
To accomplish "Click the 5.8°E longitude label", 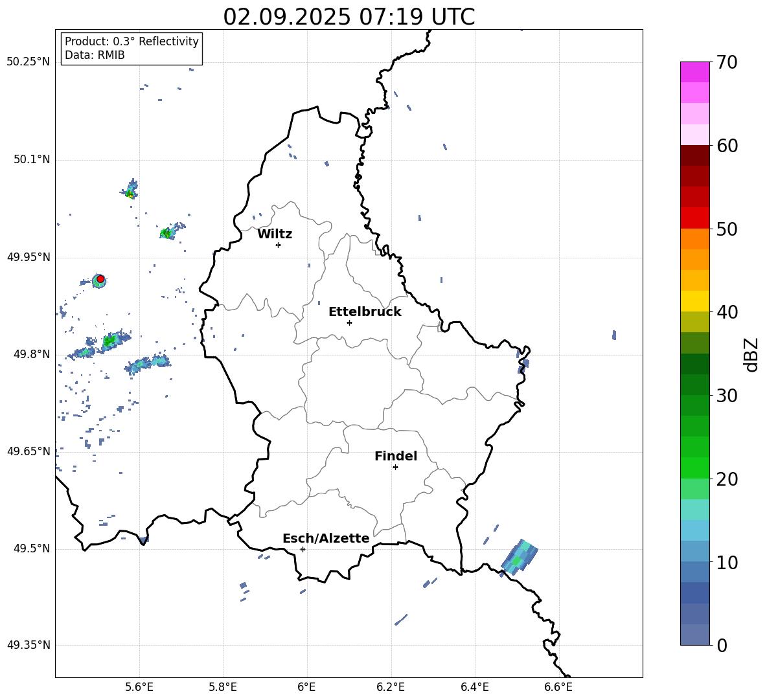I will (223, 687).
